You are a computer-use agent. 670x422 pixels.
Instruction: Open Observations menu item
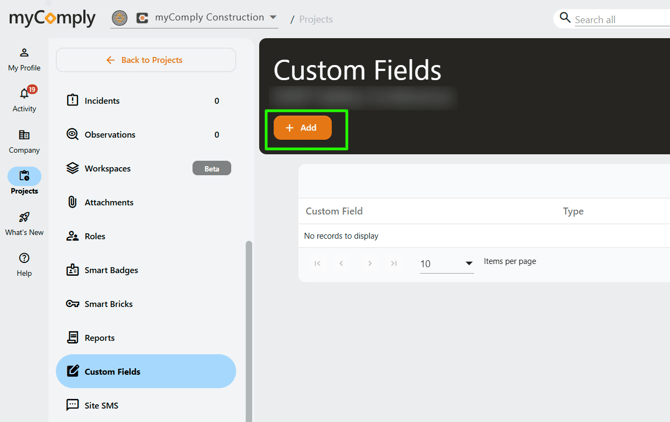(146, 135)
